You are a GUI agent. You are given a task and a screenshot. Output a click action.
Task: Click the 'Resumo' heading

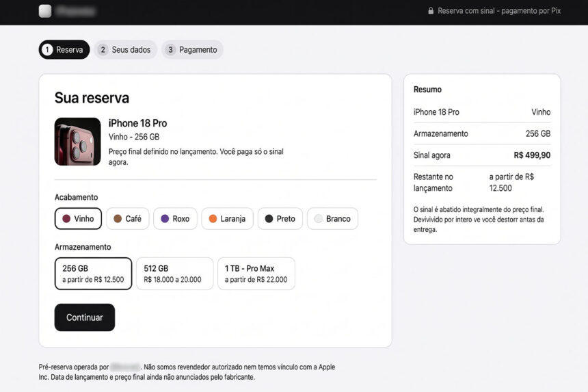pos(427,90)
